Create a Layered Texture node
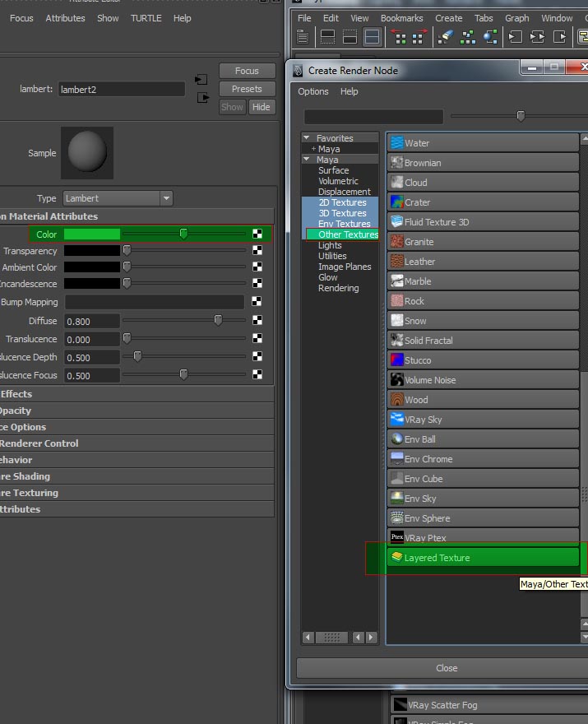The width and height of the screenshot is (588, 724). [483, 557]
